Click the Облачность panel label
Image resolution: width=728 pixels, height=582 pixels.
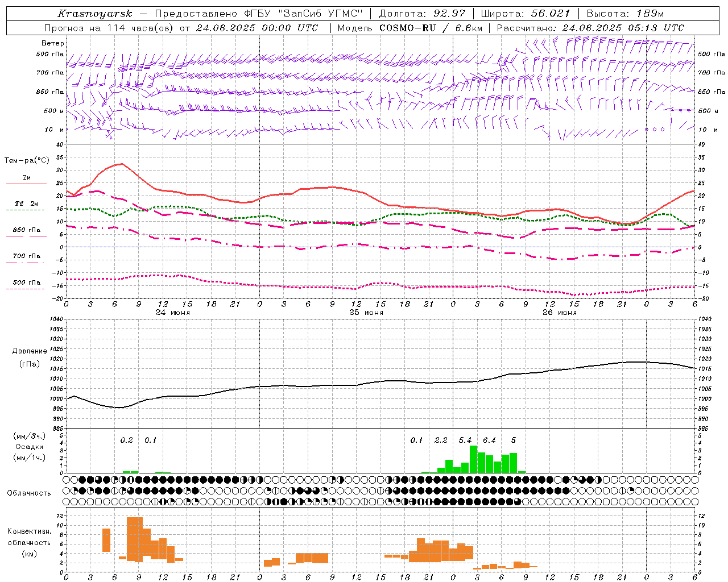click(x=29, y=493)
